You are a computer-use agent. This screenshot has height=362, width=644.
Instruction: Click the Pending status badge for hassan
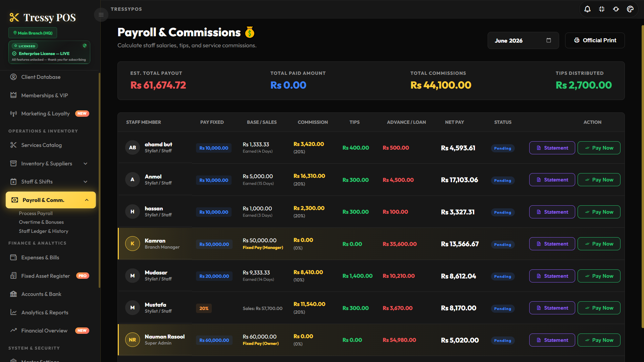[502, 212]
